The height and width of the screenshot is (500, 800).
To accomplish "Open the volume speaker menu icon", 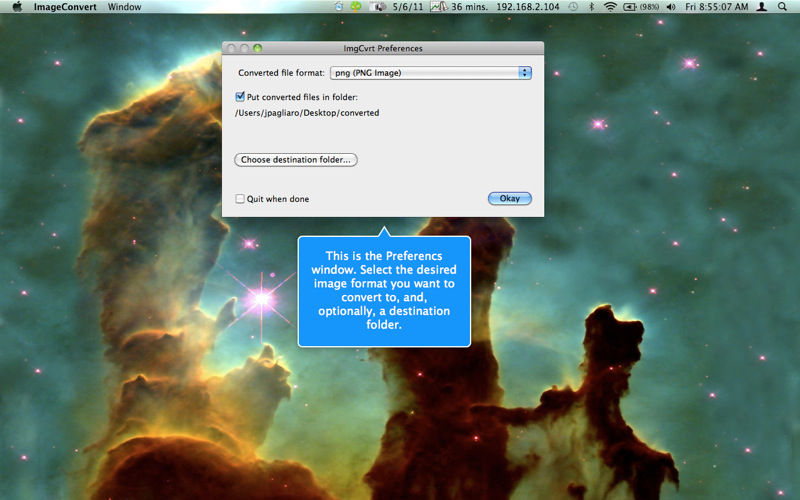I will 671,7.
